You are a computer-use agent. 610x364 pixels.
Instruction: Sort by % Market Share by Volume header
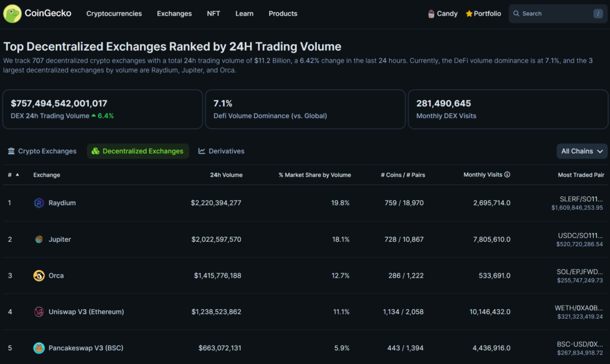[x=315, y=175]
